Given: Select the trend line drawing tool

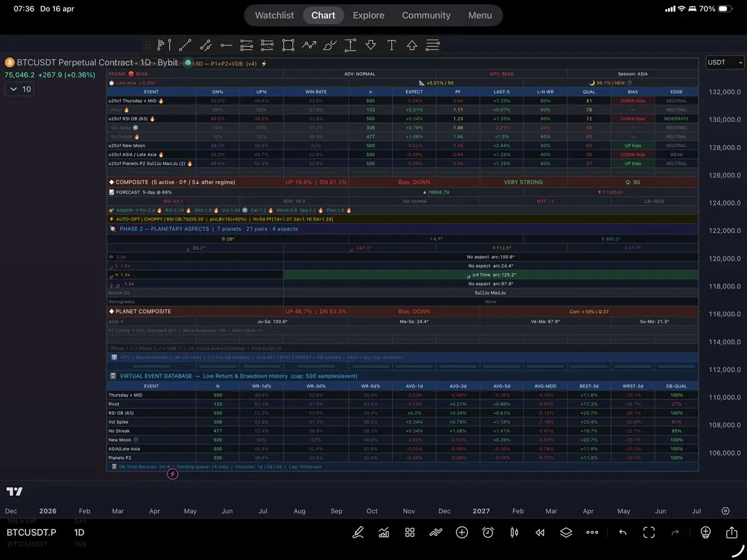Looking at the screenshot, I should pos(185,45).
